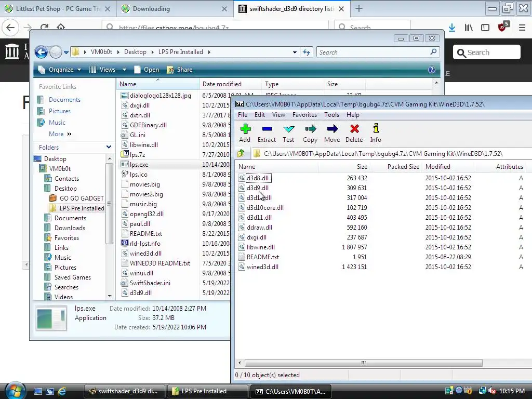Select ddraw.dll in the 7-Zip list
This screenshot has width=532, height=399.
pos(260,228)
